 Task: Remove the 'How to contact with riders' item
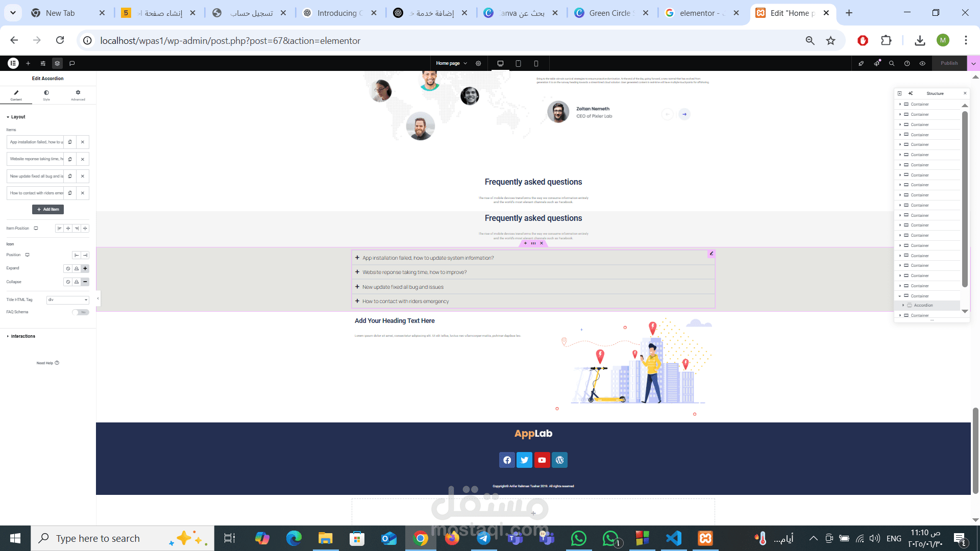(x=83, y=193)
